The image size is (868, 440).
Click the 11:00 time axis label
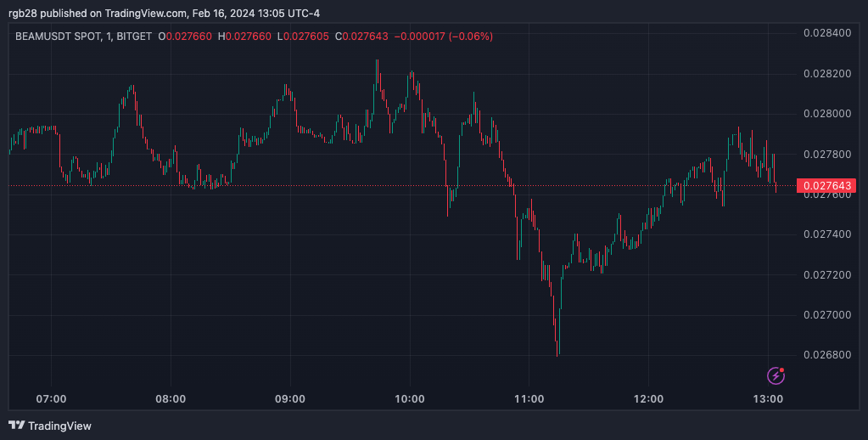click(x=529, y=399)
